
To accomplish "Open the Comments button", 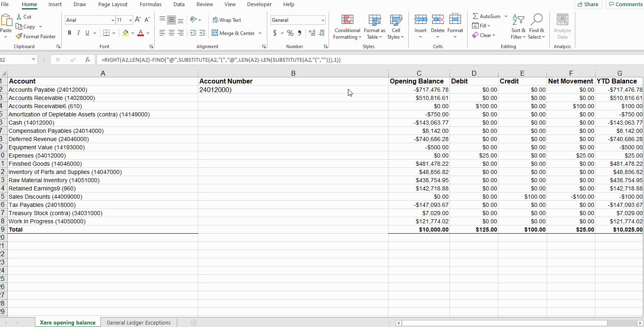I will coord(625,4).
